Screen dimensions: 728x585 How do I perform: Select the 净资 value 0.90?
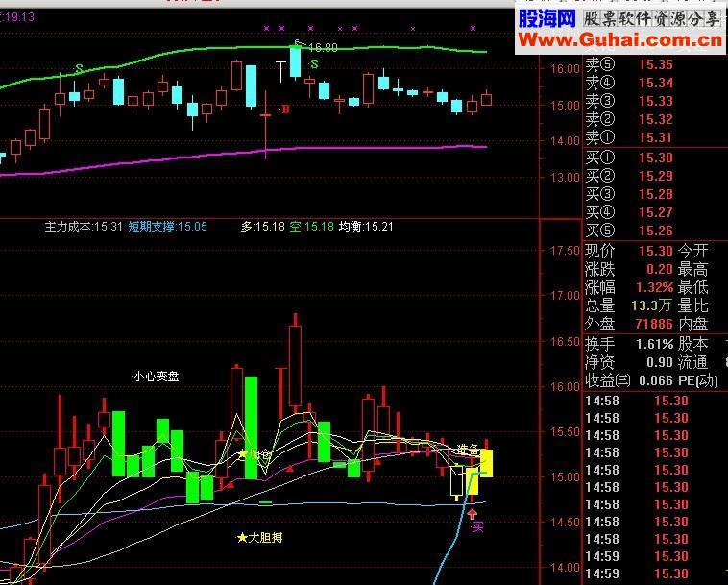pos(659,362)
